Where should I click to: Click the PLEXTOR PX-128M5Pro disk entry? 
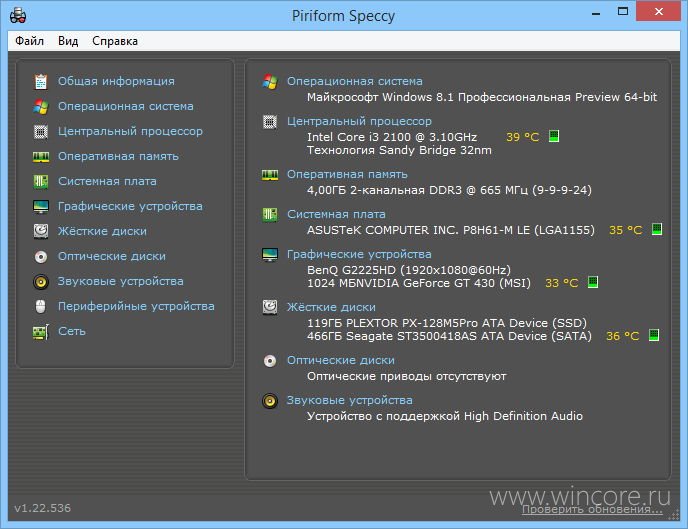tap(447, 323)
